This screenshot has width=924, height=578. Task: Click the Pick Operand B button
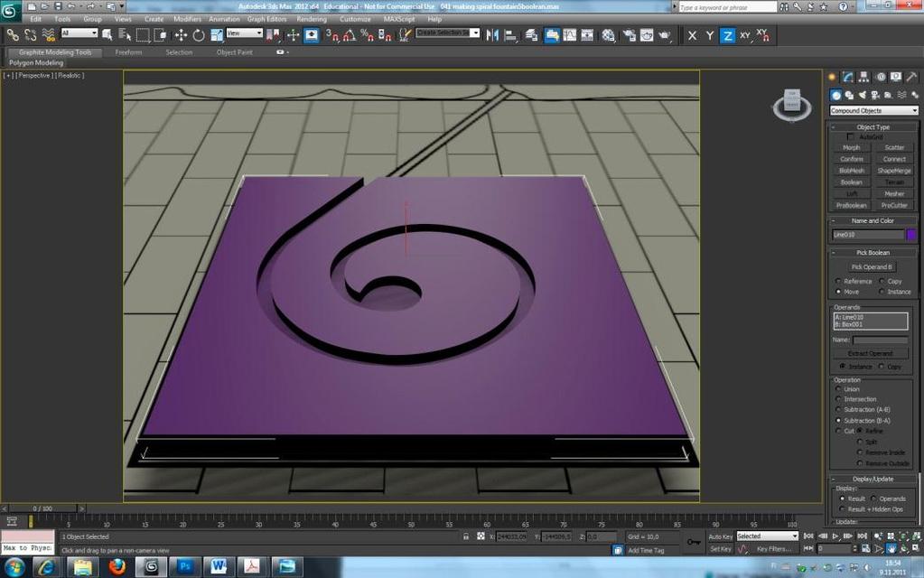(873, 267)
